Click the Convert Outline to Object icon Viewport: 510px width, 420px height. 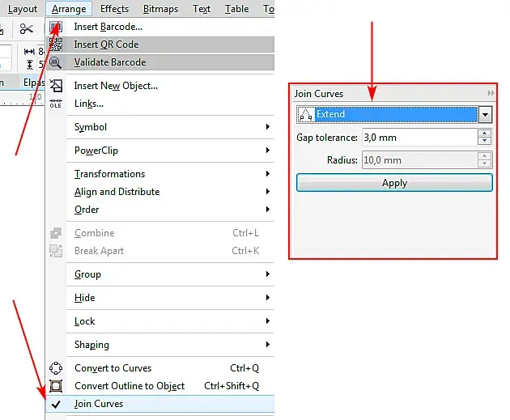[x=56, y=386]
